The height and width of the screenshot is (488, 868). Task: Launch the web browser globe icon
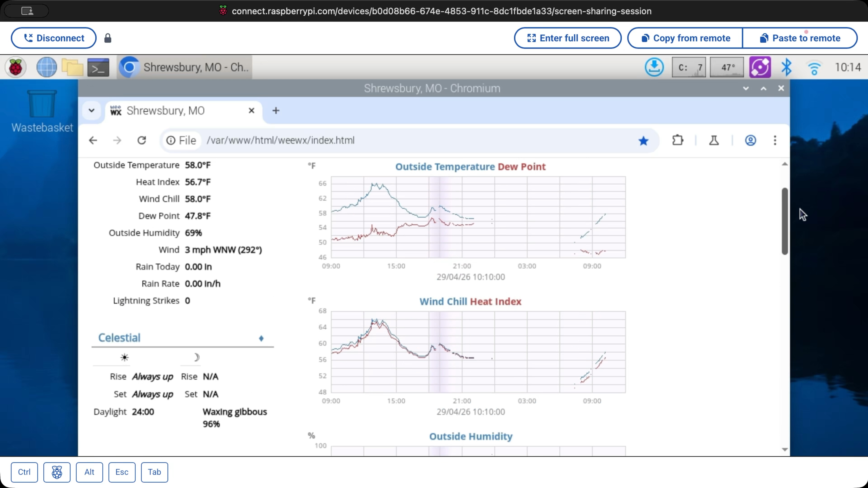[47, 67]
